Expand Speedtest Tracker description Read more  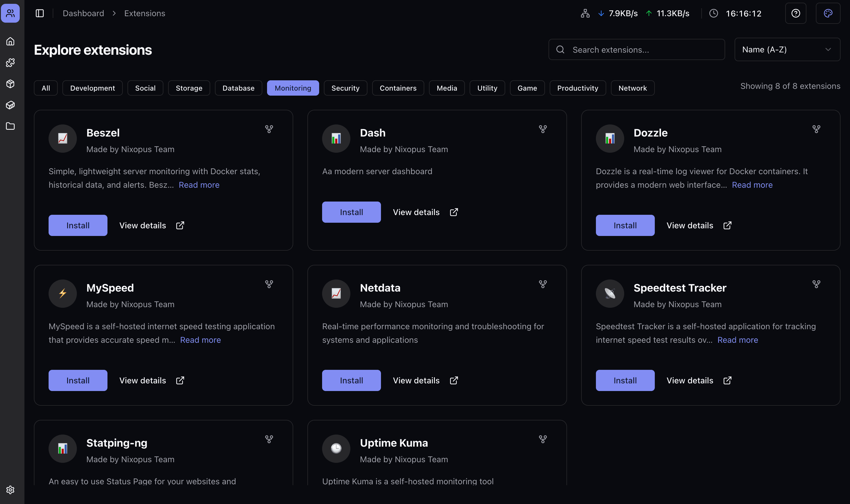pyautogui.click(x=737, y=340)
